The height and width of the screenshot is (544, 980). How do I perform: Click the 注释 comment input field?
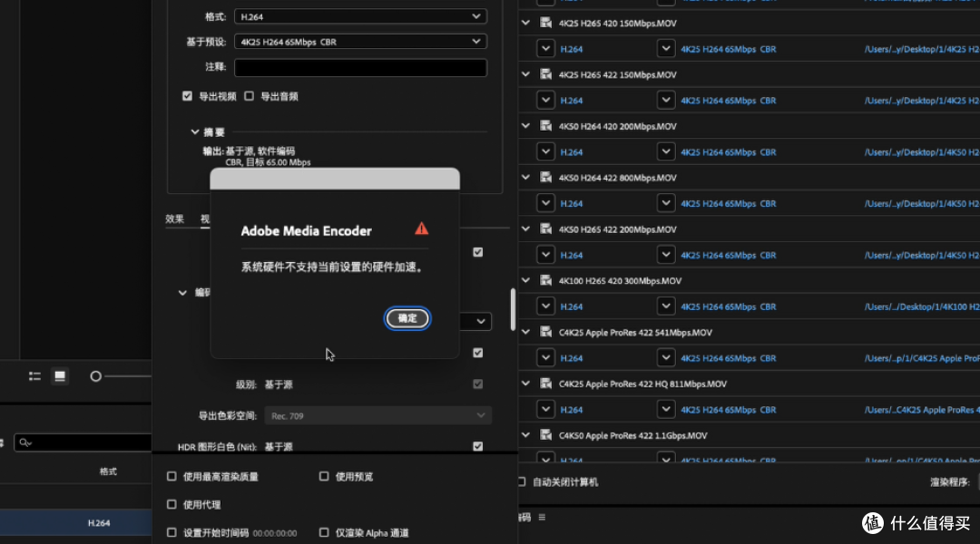(360, 67)
